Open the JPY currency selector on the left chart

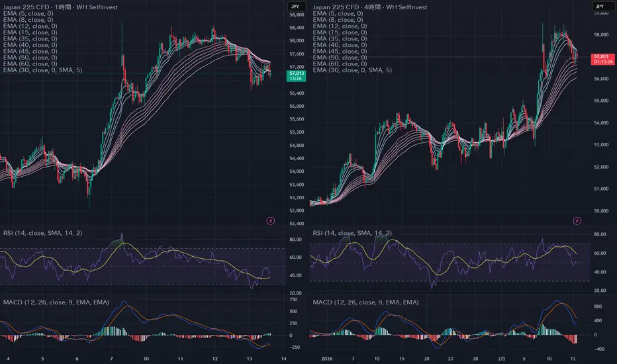(x=295, y=6)
